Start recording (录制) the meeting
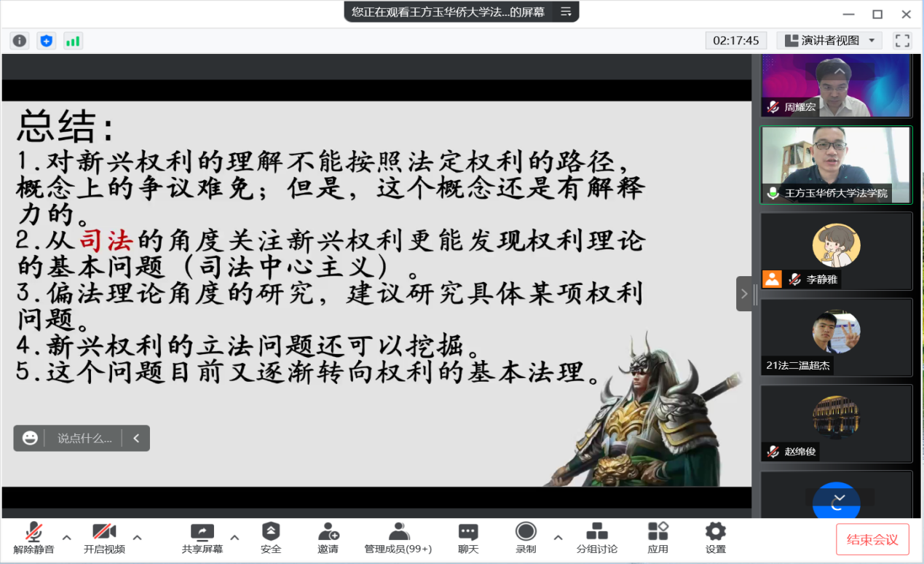This screenshot has width=924, height=564. pyautogui.click(x=526, y=538)
